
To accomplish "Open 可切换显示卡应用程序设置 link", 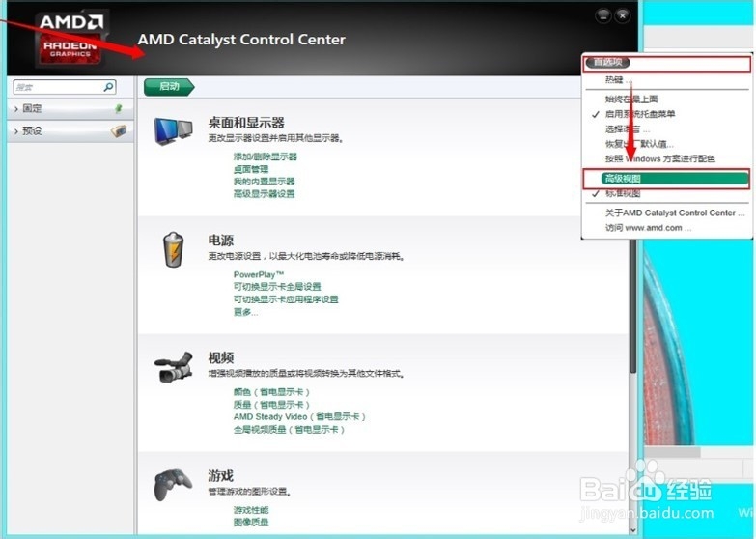I will point(286,299).
